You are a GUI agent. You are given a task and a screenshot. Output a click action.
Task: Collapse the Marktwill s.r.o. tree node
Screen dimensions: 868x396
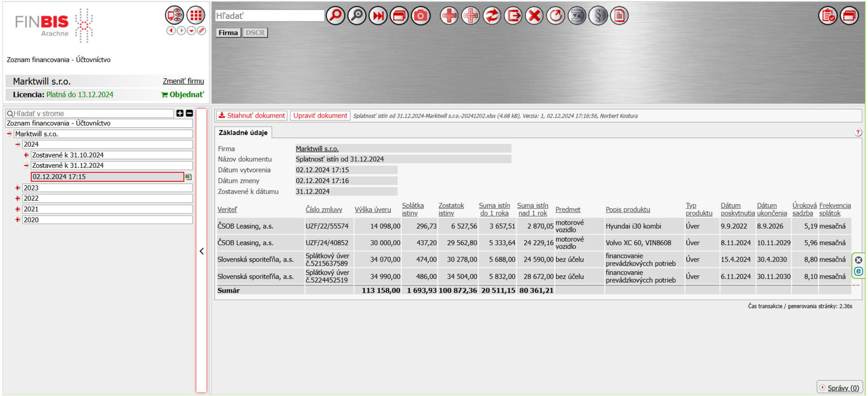click(9, 134)
